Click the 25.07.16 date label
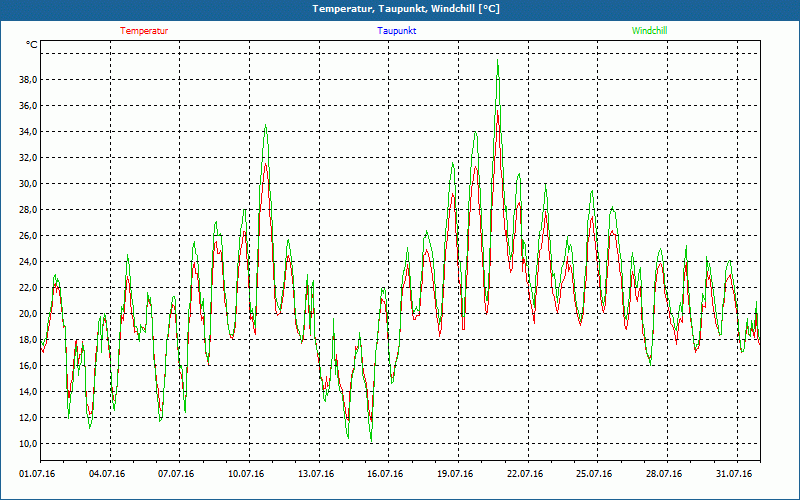Viewport: 800px width, 500px height. [x=594, y=474]
